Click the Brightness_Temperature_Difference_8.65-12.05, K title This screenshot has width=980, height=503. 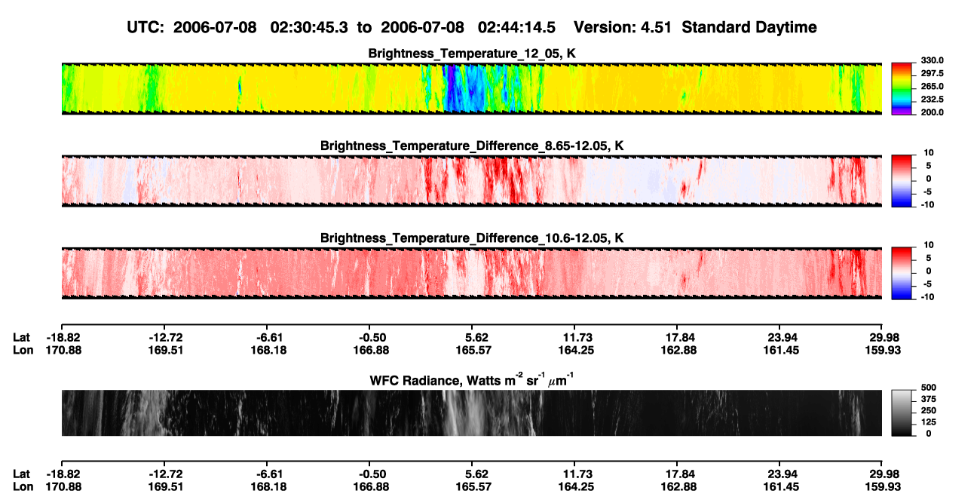tap(472, 146)
